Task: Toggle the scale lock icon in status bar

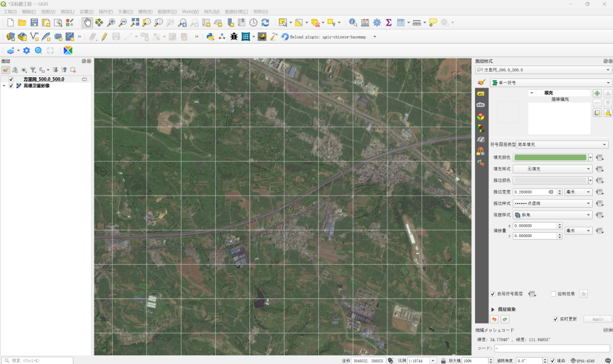Action: coord(443,361)
